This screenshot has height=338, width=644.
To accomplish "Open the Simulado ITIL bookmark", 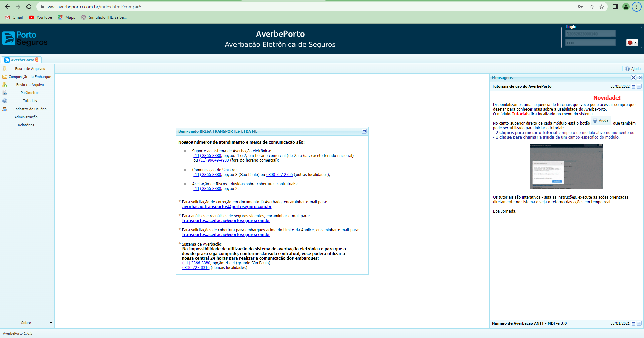I will tap(104, 17).
